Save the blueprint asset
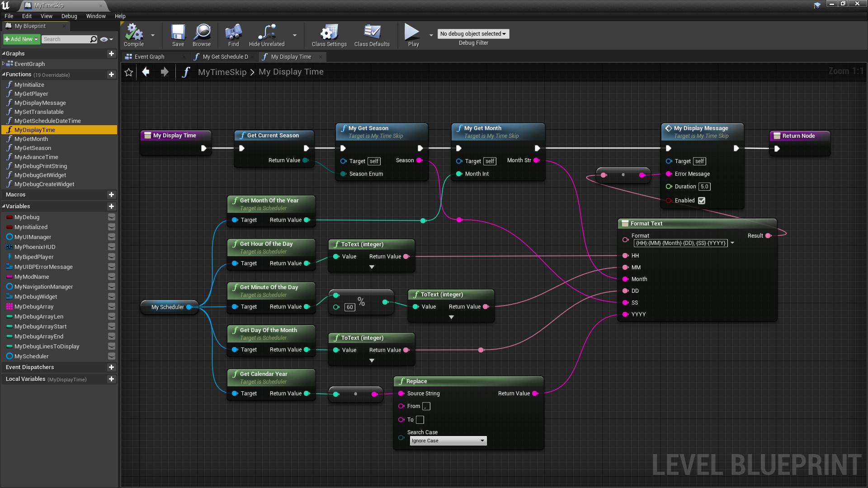The image size is (868, 488). pyautogui.click(x=178, y=35)
